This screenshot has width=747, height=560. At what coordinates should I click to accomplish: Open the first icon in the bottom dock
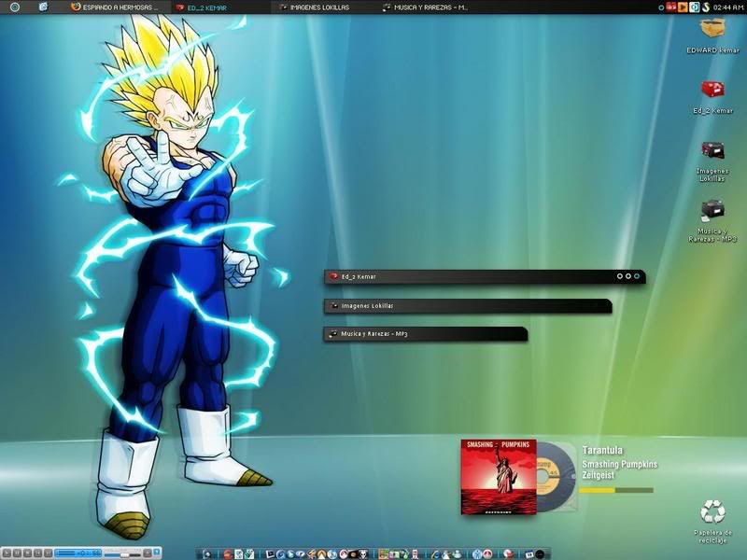click(206, 554)
